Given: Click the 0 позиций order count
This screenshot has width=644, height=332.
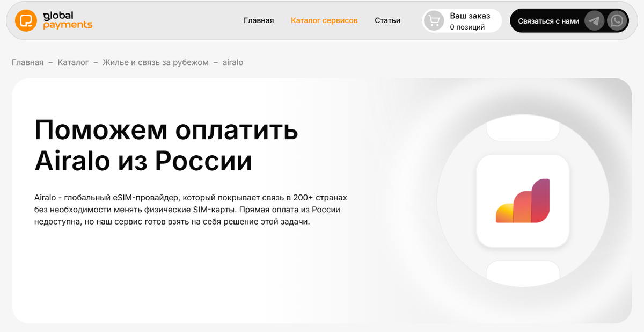Looking at the screenshot, I should tap(467, 27).
